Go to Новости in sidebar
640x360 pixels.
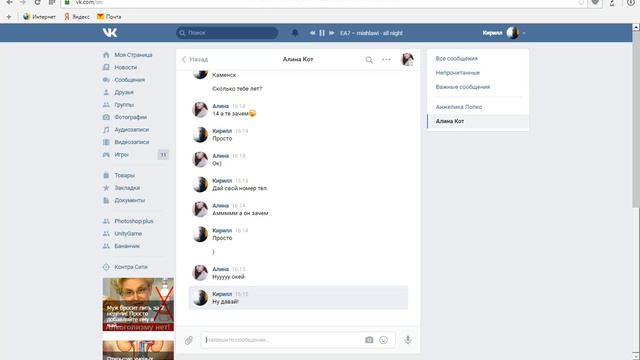(x=125, y=67)
